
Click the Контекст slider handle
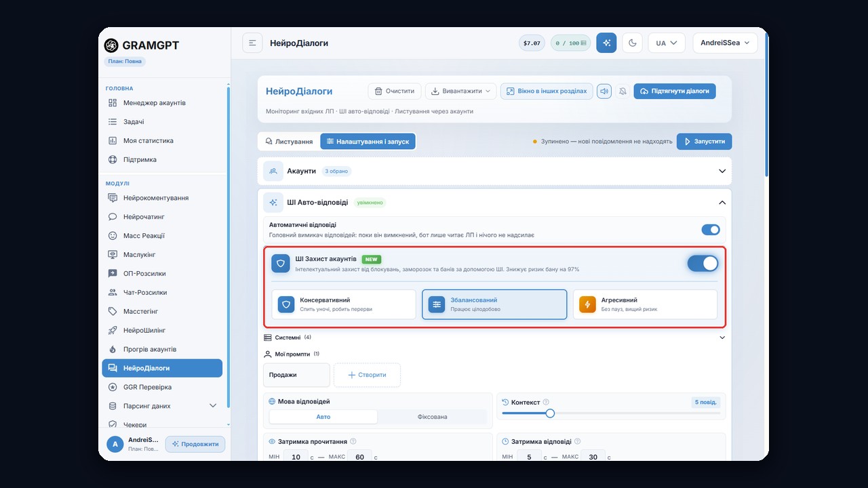550,413
